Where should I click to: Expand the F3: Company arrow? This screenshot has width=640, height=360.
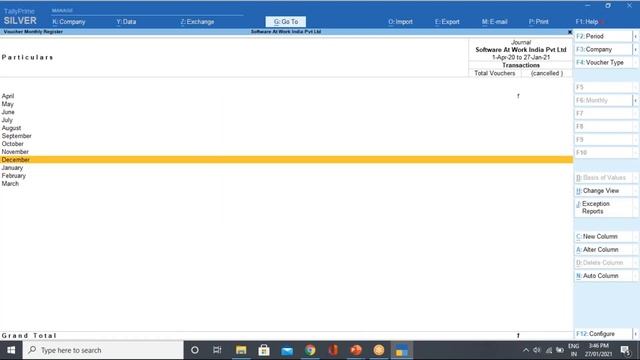pos(636,49)
